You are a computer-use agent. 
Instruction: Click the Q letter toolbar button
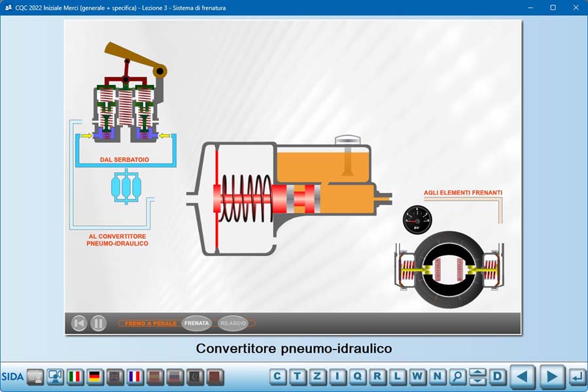pos(358,376)
